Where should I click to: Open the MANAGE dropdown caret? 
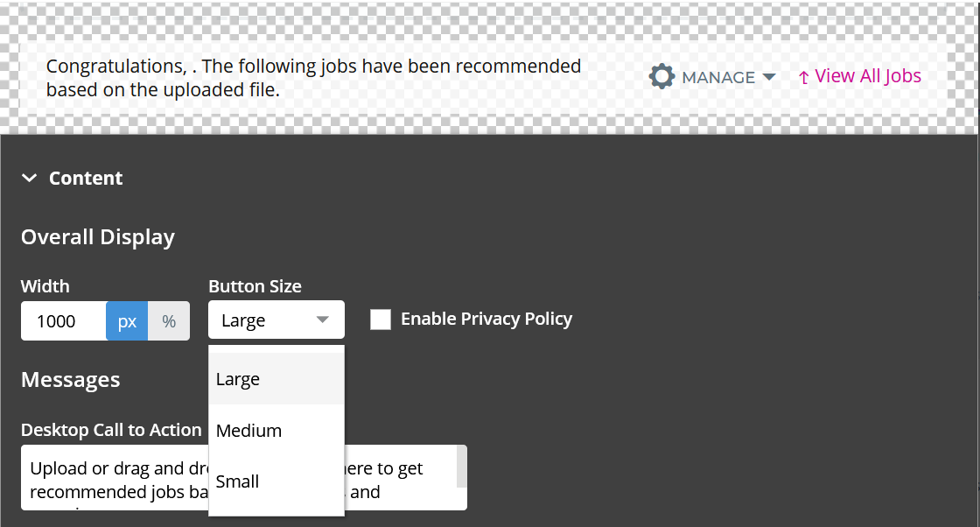coord(769,77)
